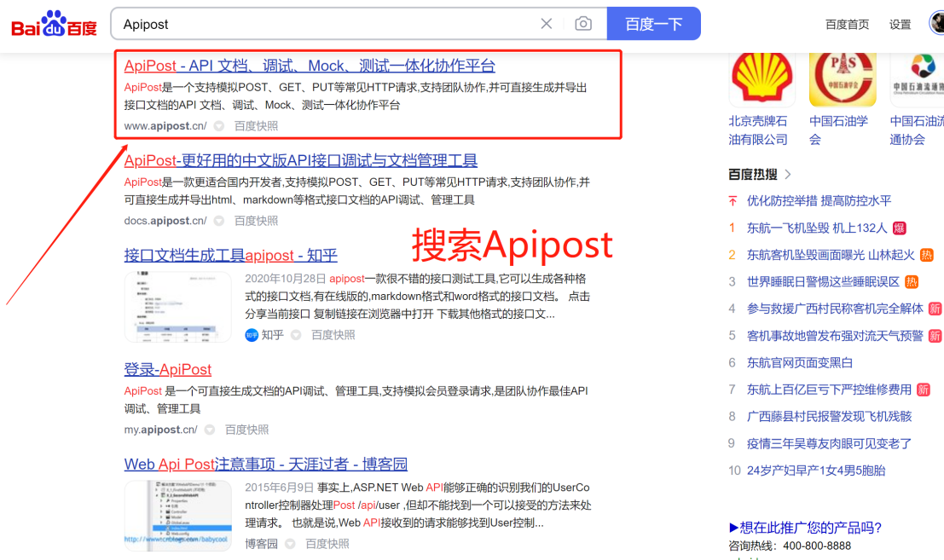Image resolution: width=944 pixels, height=560 pixels.
Task: Click the 百度一下 search button
Action: (654, 24)
